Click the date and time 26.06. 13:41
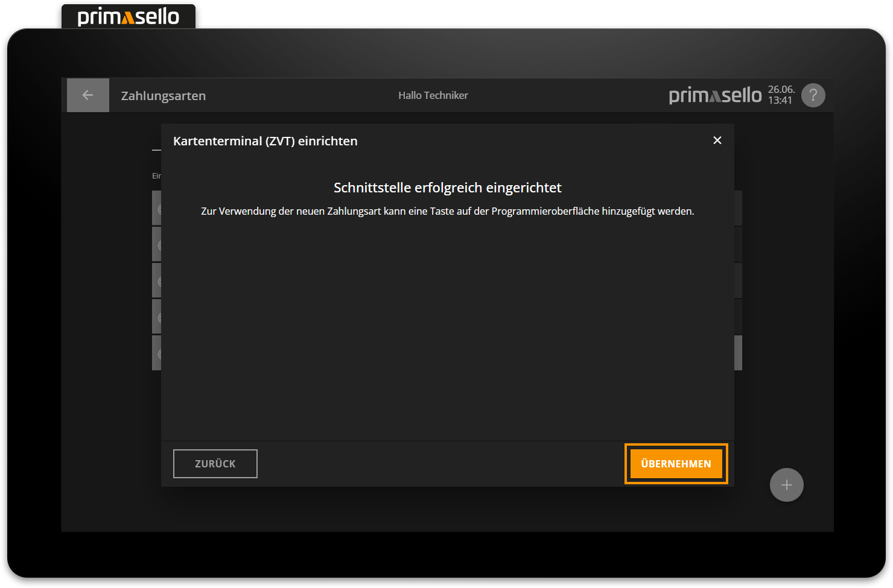The width and height of the screenshot is (893, 588). pos(781,95)
